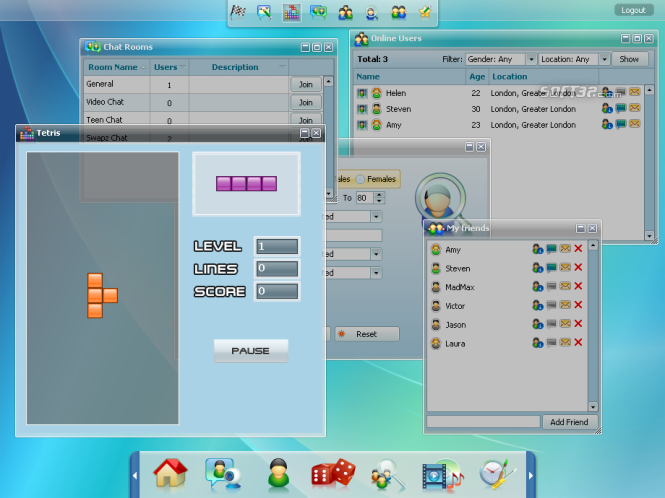Screen dimensions: 665x498
Task: Open the Home icon in bottom dock
Action: tap(170, 473)
